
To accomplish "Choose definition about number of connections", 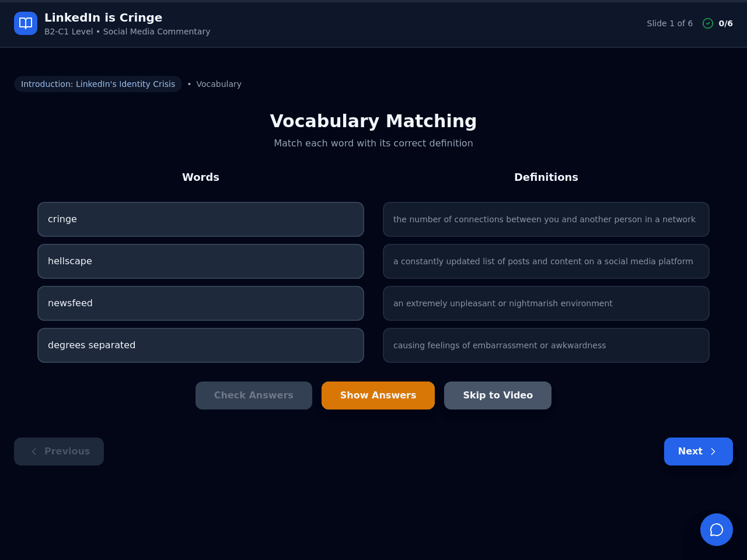I will [x=546, y=219].
